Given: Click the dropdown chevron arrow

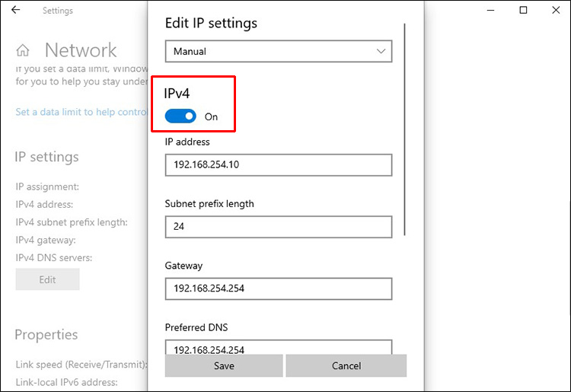Looking at the screenshot, I should (x=381, y=52).
